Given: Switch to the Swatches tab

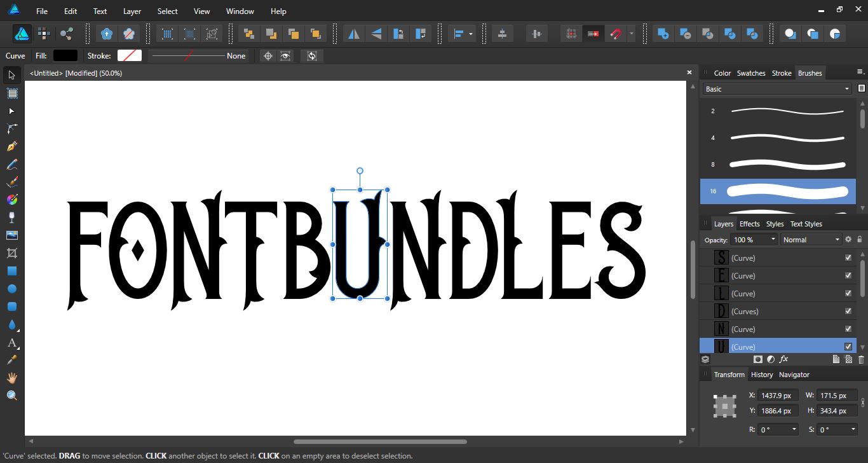Looking at the screenshot, I should coord(751,73).
